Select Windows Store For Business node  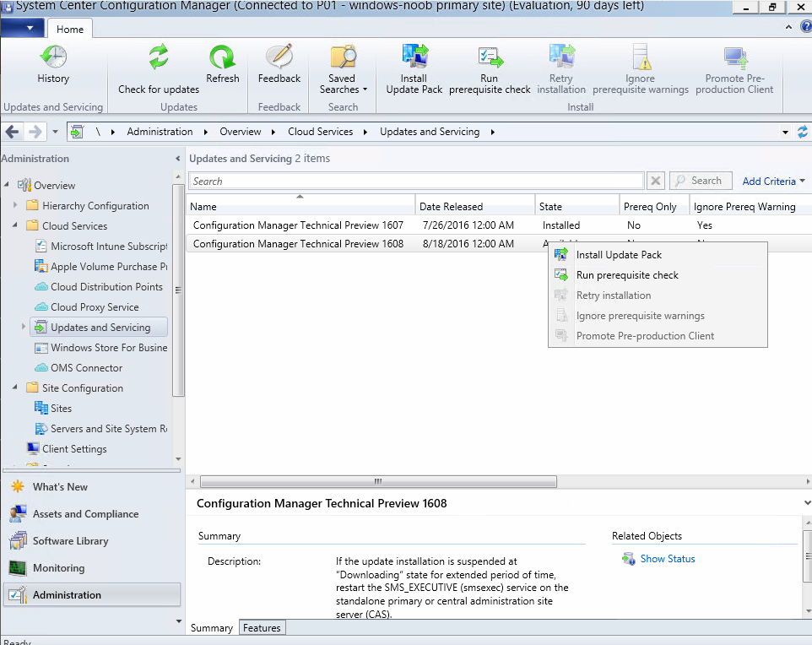pyautogui.click(x=101, y=348)
